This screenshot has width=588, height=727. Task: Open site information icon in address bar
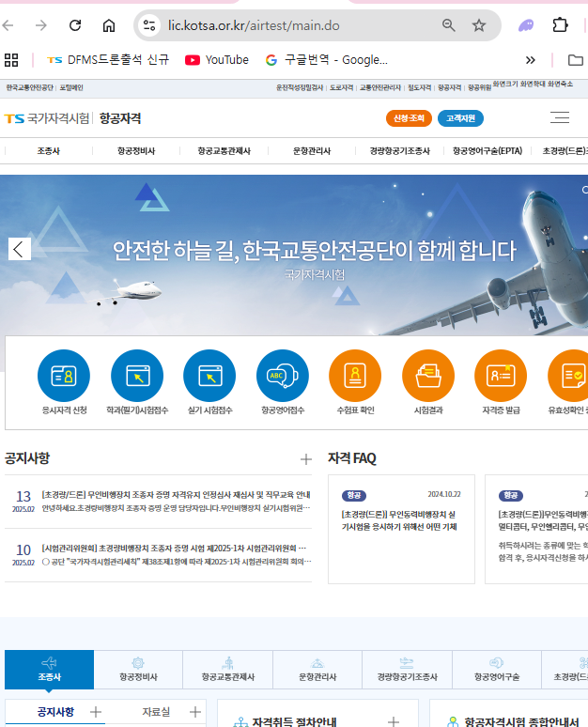click(x=148, y=25)
